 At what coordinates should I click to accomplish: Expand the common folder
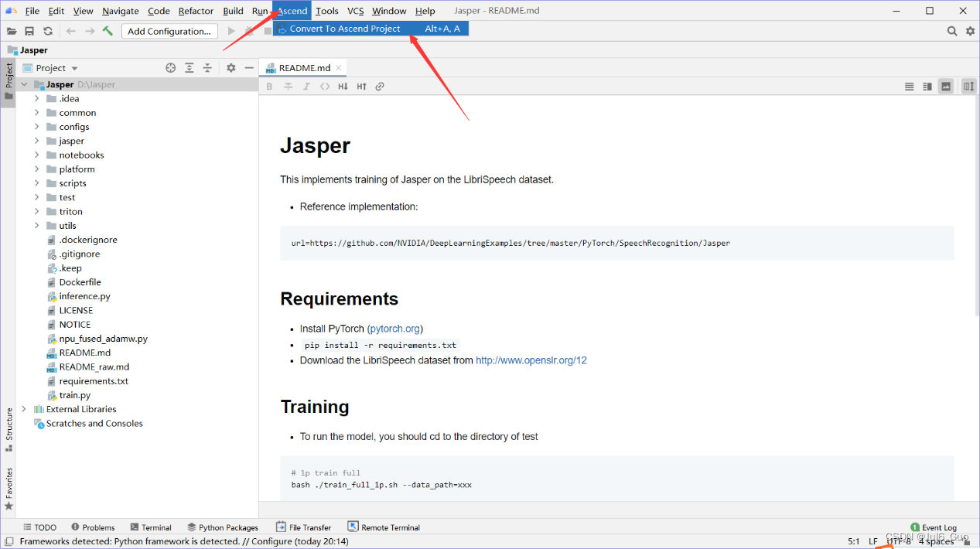point(36,112)
